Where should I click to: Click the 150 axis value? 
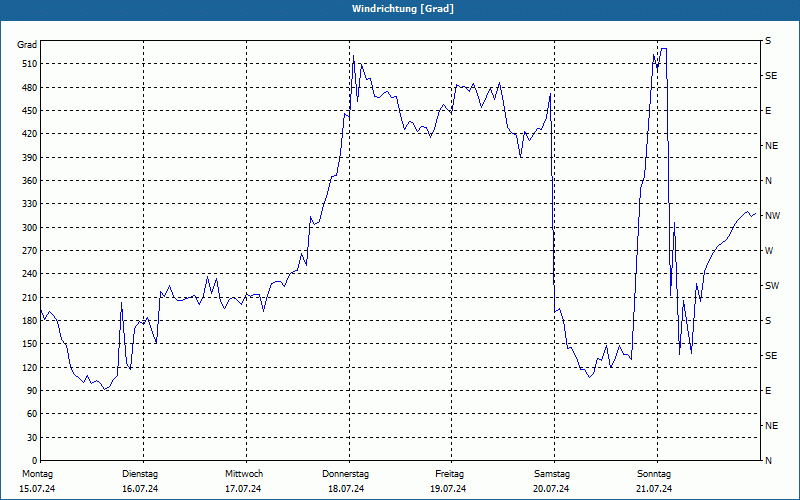[x=29, y=344]
